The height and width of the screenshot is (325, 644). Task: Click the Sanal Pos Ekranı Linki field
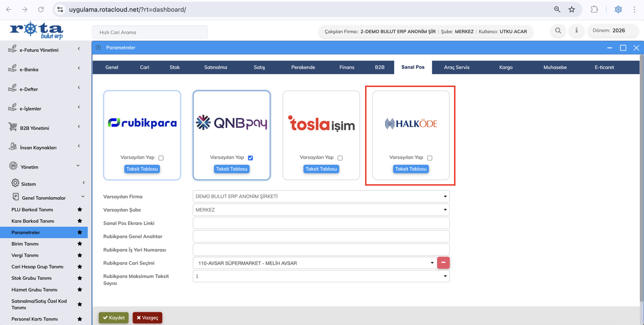[x=321, y=223]
